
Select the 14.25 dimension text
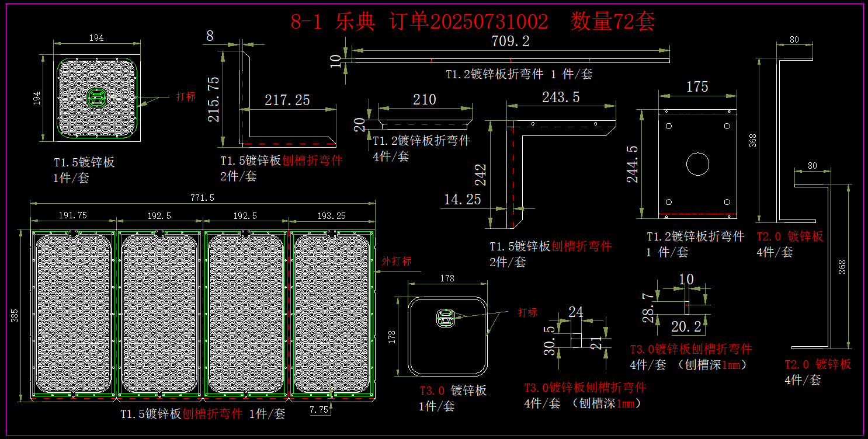[462, 199]
